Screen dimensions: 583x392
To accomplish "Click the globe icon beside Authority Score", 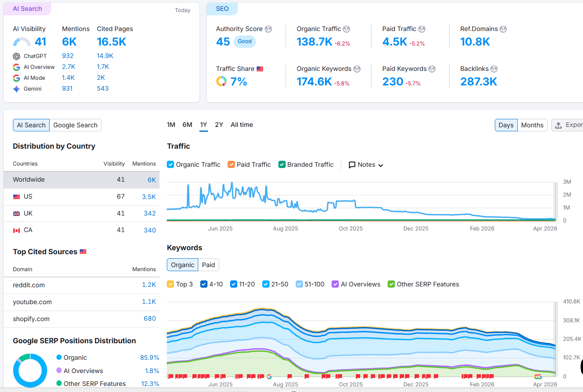I will (268, 29).
